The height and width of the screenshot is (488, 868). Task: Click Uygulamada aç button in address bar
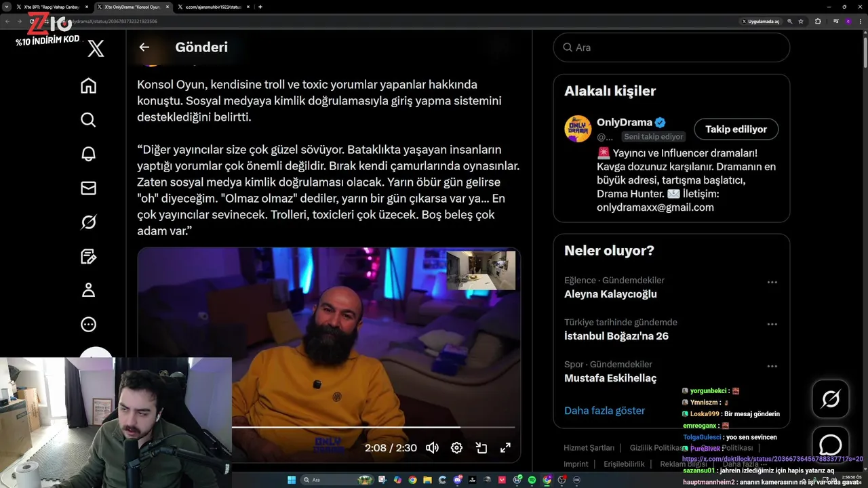[x=761, y=22]
